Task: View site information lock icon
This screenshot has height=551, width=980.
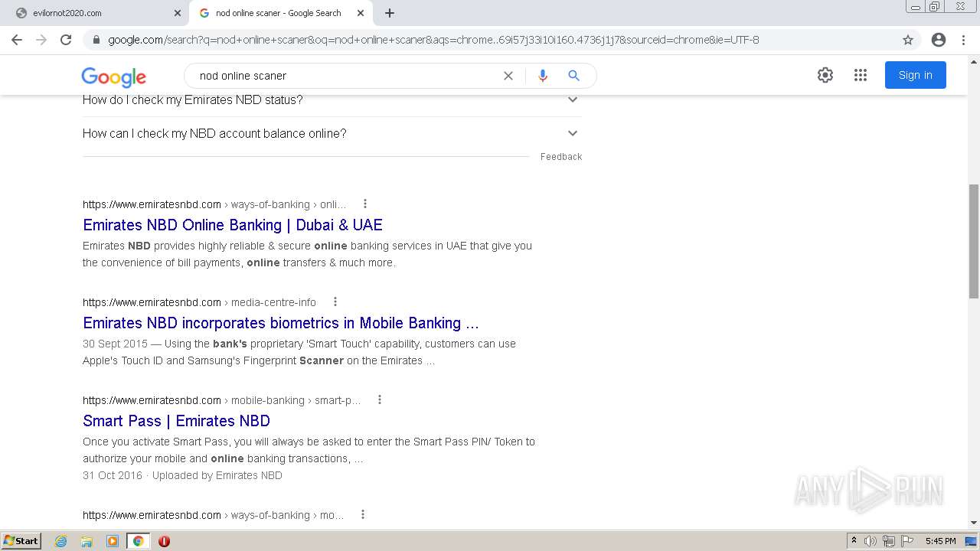Action: (x=96, y=40)
